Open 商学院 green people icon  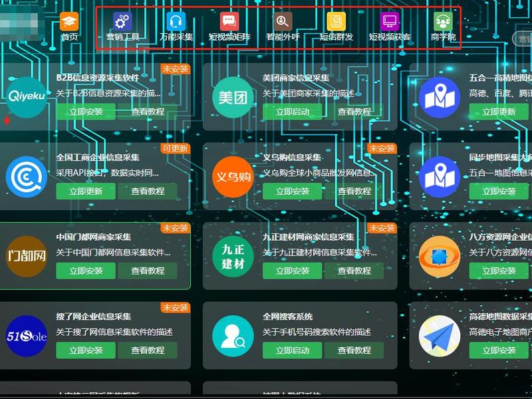point(443,21)
